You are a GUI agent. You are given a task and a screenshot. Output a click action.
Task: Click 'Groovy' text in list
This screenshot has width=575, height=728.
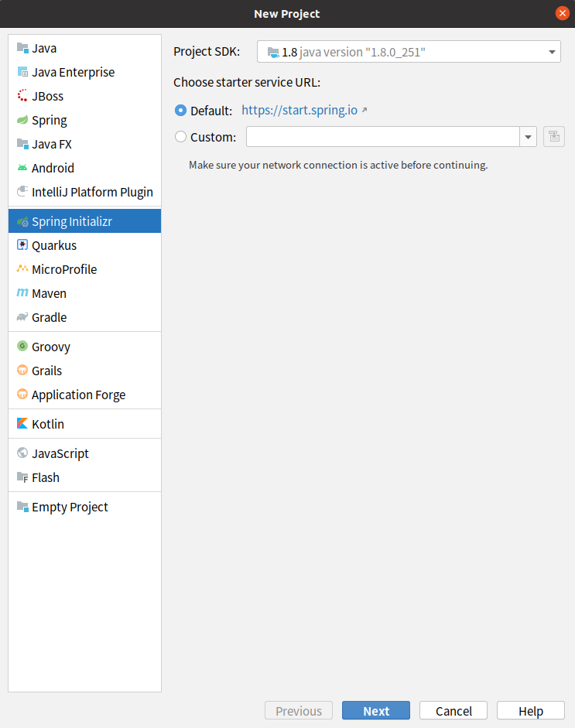click(x=50, y=347)
